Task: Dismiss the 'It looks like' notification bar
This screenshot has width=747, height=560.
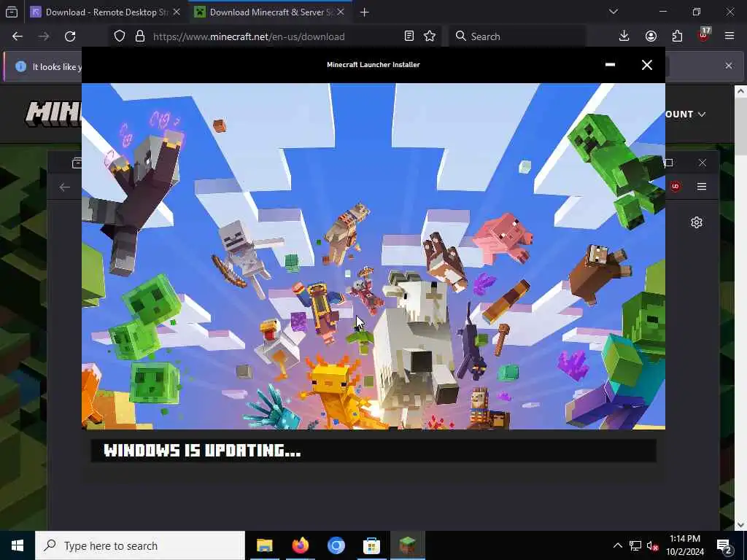Action: coord(729,66)
